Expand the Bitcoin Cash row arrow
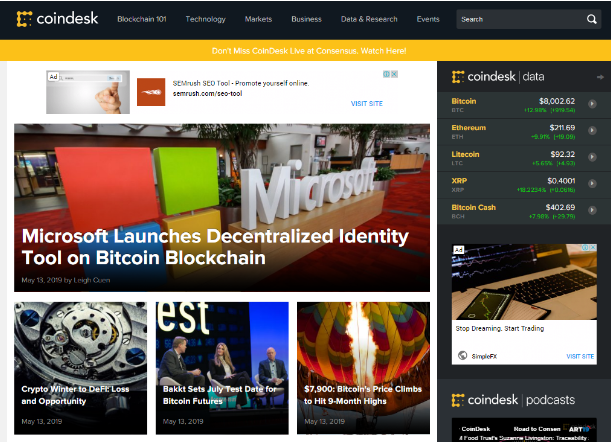 592,210
